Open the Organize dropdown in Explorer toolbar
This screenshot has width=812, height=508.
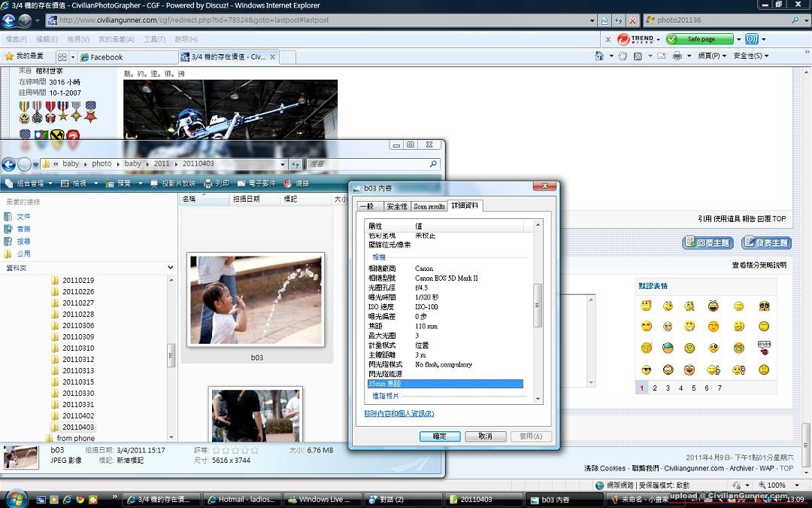pyautogui.click(x=29, y=184)
